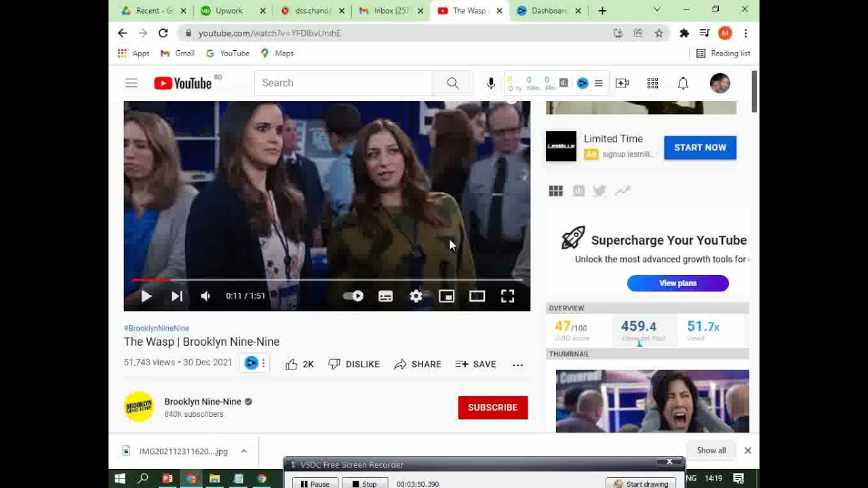The height and width of the screenshot is (488, 868).
Task: Click the search magnifier button
Action: tap(452, 83)
